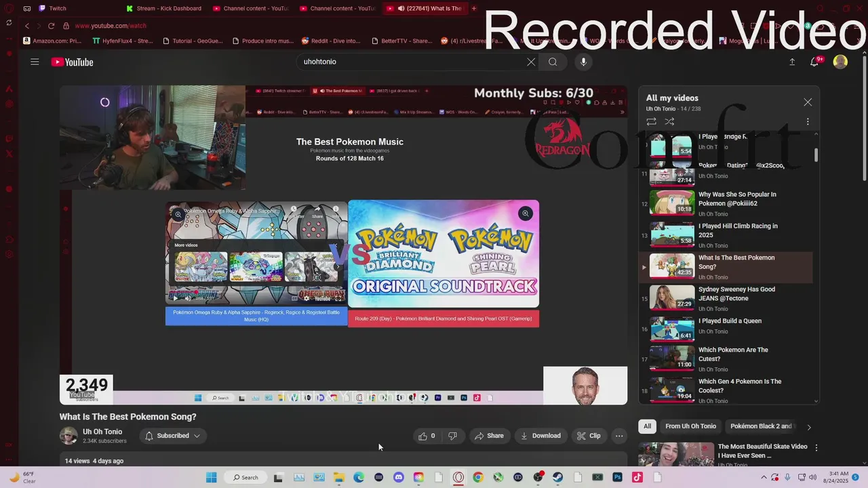Open playlist panel three-dot options

(808, 121)
